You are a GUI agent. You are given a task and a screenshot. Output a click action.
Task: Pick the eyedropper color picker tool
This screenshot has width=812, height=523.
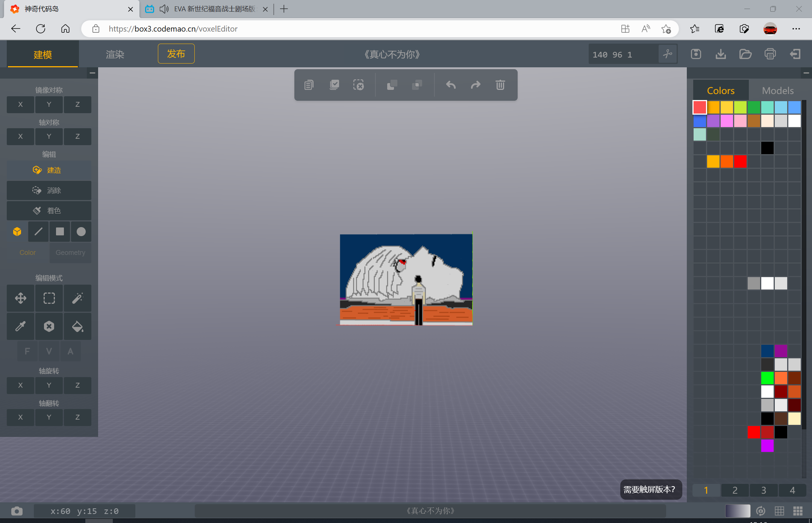21,326
